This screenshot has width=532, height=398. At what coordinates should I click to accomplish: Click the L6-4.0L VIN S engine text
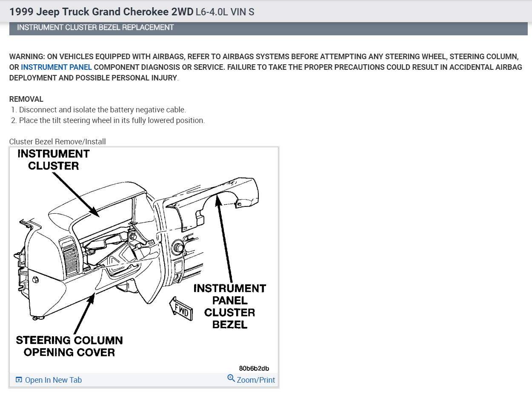[x=225, y=11]
